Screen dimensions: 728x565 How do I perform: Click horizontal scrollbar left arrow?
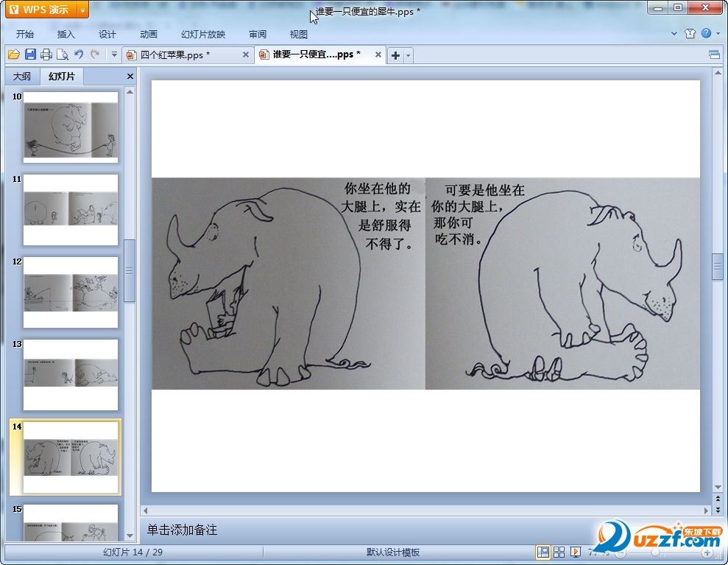tap(145, 510)
